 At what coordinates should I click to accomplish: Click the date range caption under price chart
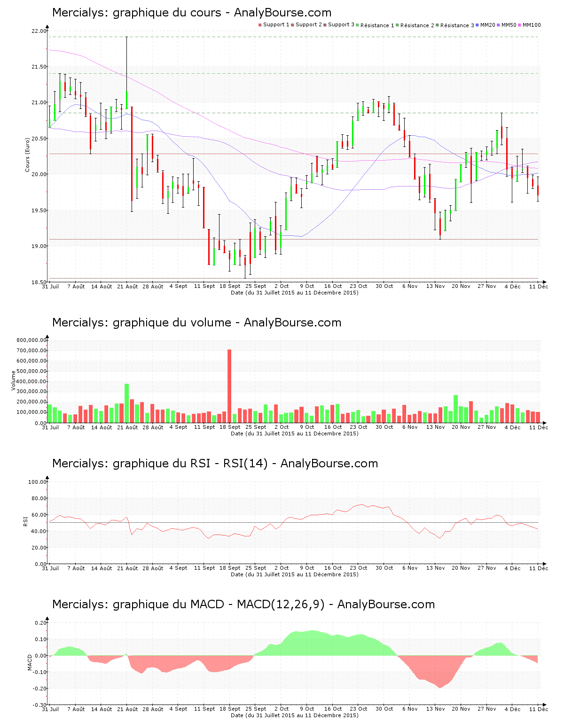[x=295, y=293]
